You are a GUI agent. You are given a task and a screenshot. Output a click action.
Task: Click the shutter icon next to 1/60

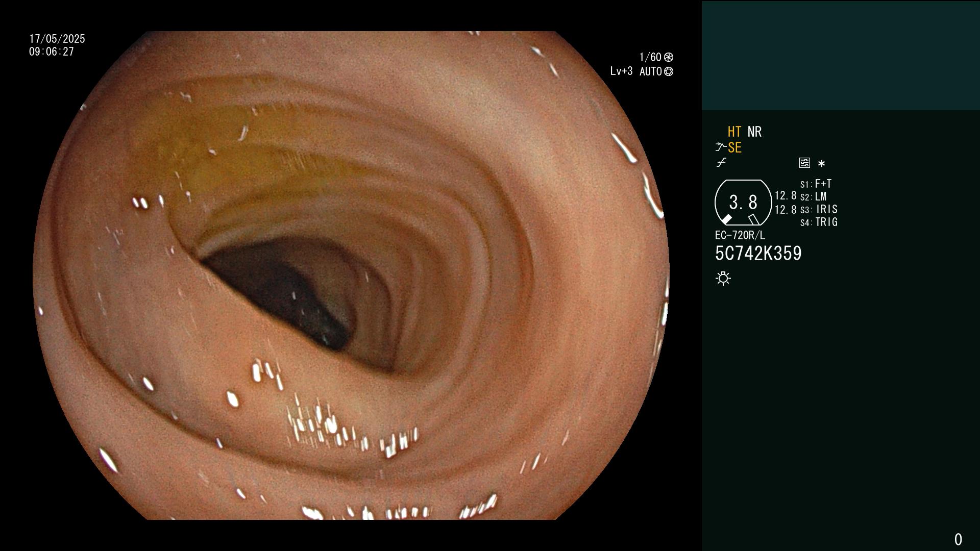tap(669, 57)
